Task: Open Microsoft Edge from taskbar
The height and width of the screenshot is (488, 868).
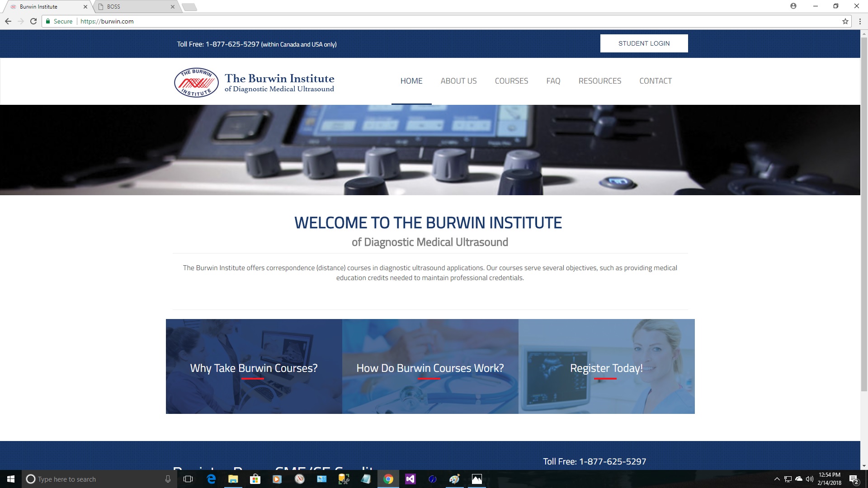Action: (x=211, y=479)
